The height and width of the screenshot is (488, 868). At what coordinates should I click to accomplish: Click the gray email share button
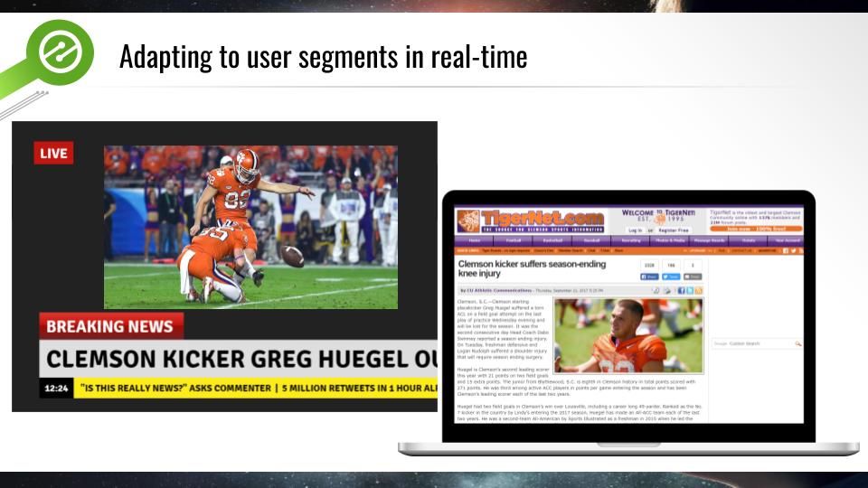[693, 277]
